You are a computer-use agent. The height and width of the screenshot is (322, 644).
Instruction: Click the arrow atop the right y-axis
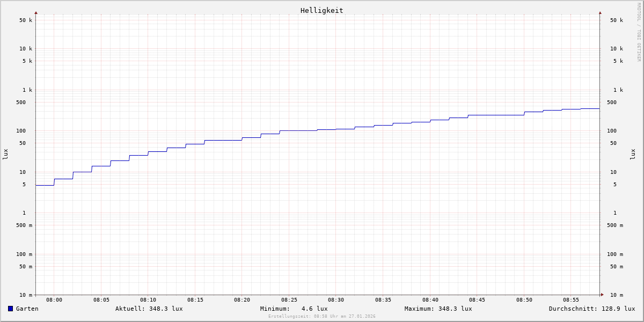tap(600, 12)
